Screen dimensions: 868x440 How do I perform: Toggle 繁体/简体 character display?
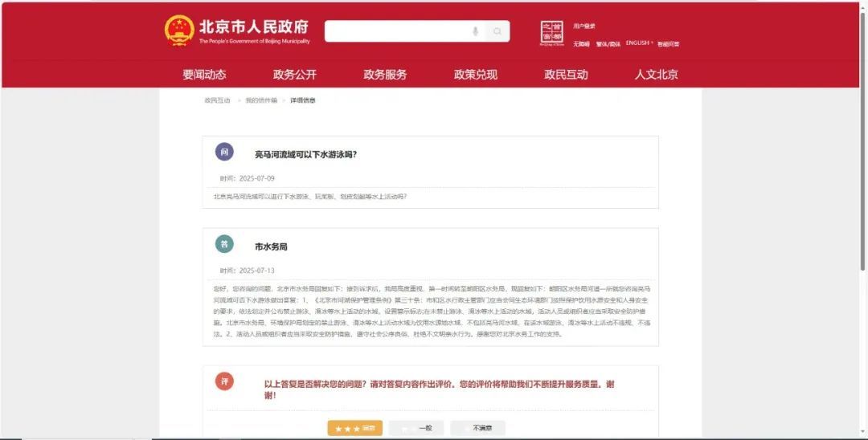[x=608, y=43]
